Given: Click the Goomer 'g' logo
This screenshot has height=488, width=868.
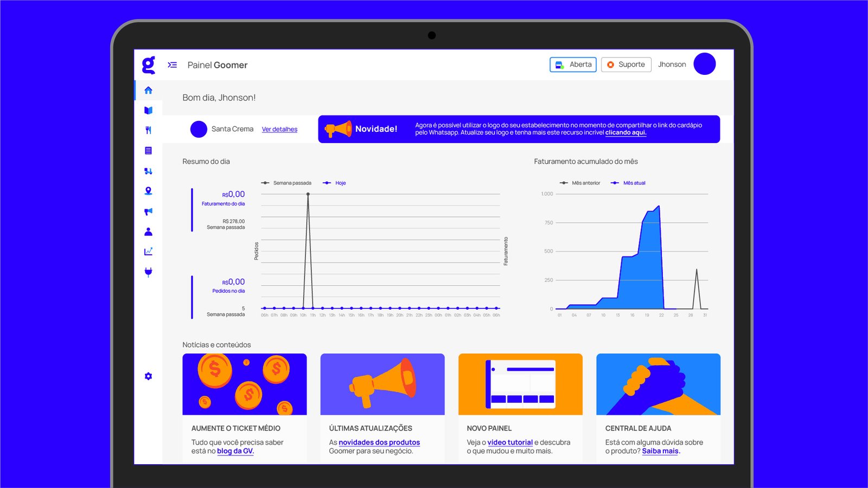Looking at the screenshot, I should click(x=148, y=65).
